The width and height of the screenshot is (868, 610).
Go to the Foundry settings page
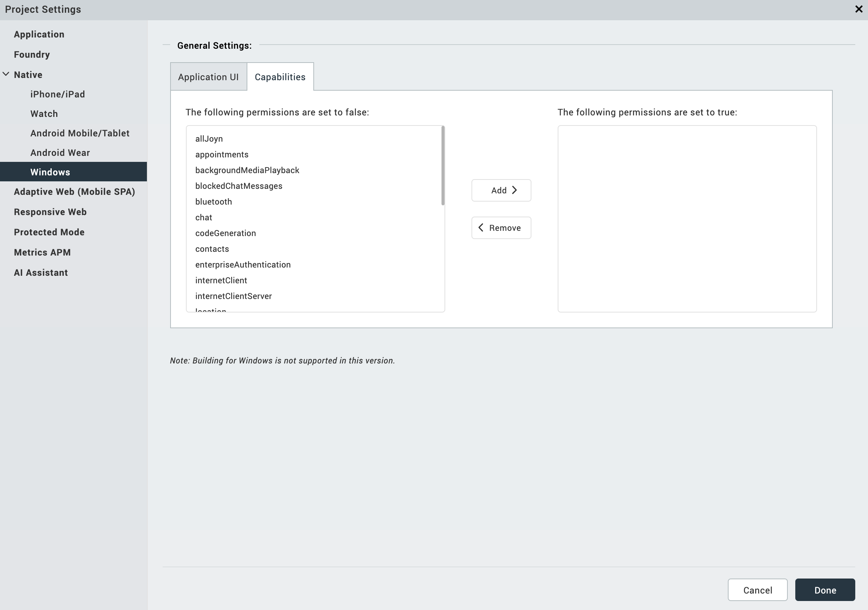[32, 54]
